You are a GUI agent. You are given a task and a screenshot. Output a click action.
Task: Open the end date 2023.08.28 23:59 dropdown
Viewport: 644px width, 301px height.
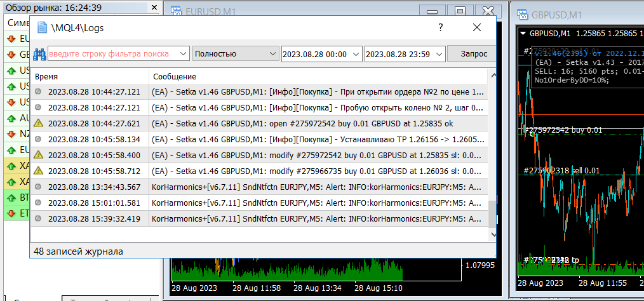(x=440, y=54)
